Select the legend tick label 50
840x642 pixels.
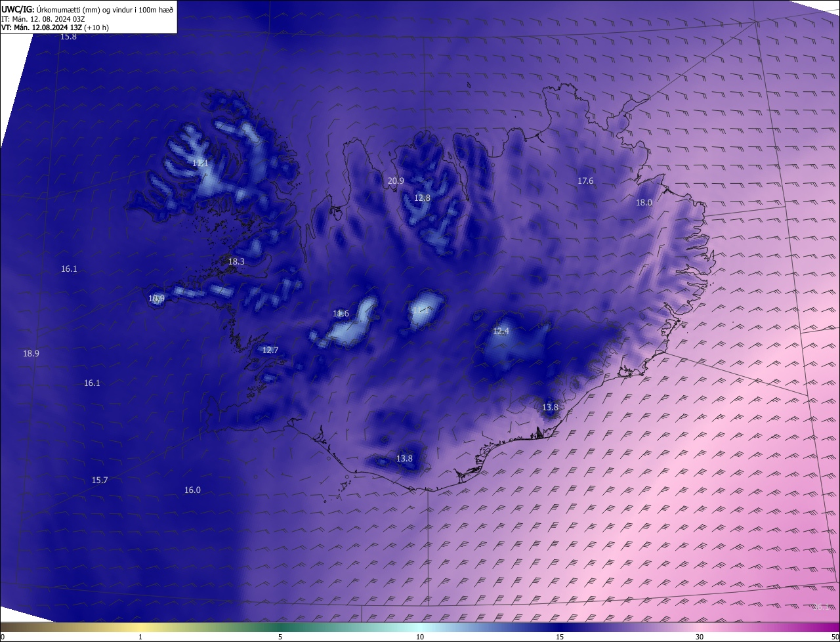(835, 637)
